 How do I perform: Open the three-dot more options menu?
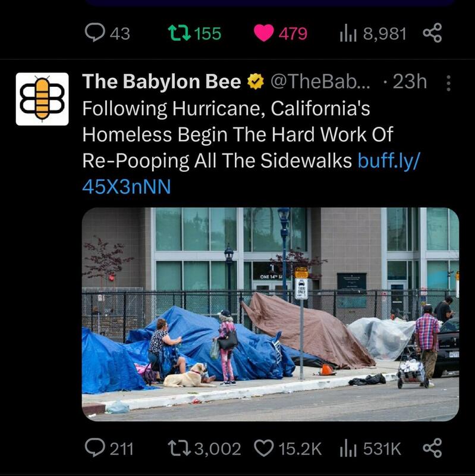point(448,83)
